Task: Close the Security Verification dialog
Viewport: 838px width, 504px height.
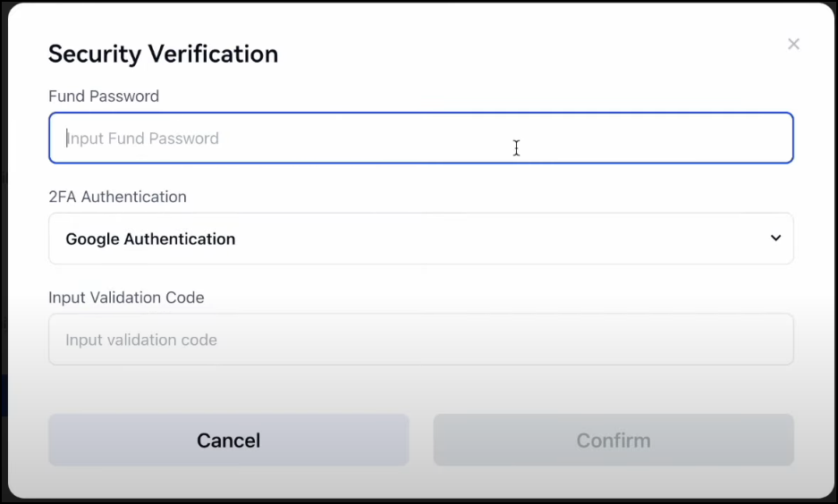Action: click(x=793, y=44)
